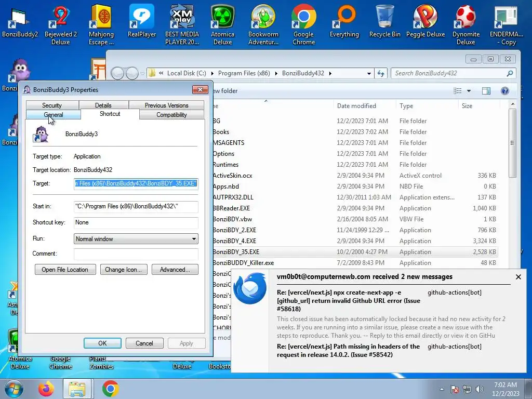Launch Peggle Deluxe desktop icon

click(x=425, y=21)
